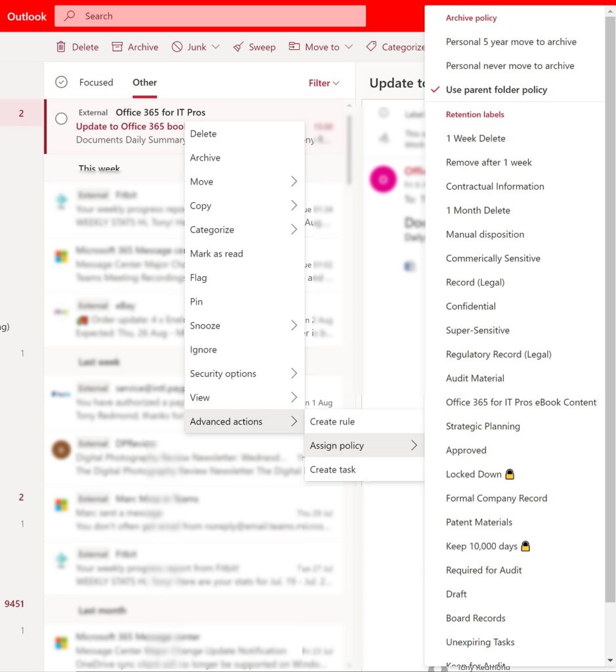Apply the Draft retention label
The height and width of the screenshot is (672, 616).
(514, 595)
